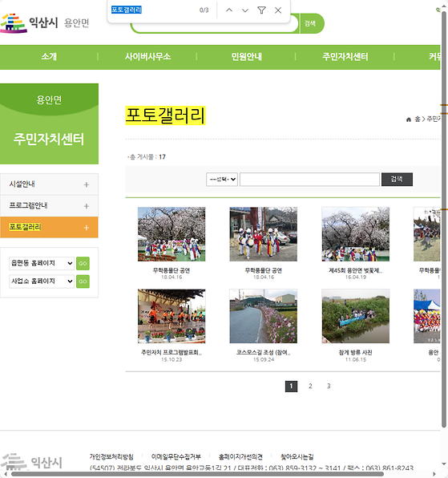Viewport: 448px width, 478px height.
Task: Click the home icon in breadcrumb
Action: 409,119
